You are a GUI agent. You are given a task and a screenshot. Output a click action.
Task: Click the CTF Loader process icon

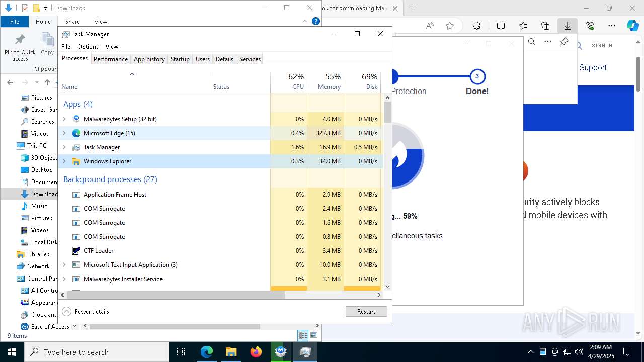pyautogui.click(x=76, y=251)
